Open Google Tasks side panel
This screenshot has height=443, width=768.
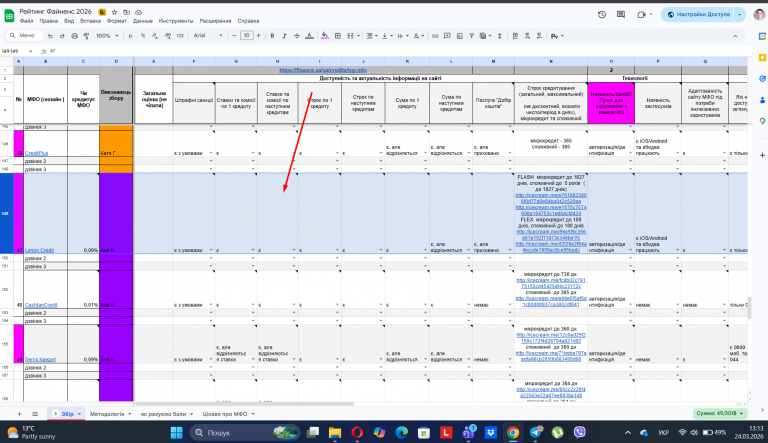[x=762, y=78]
